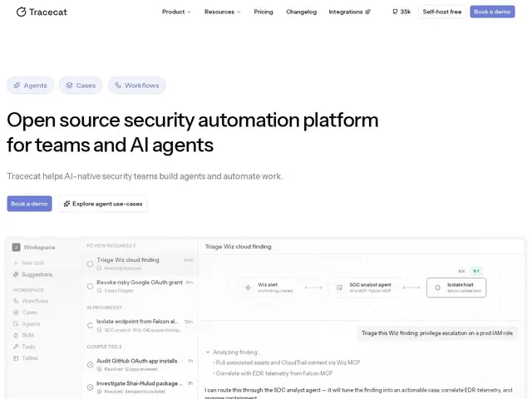The image size is (532, 399).
Task: Open Isolate endpoint from Falcon task
Action: (x=140, y=325)
